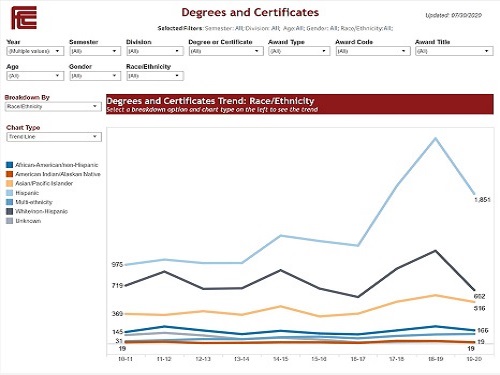Image resolution: width=500 pixels, height=375 pixels.
Task: Open the Age filter dropdown
Action: 35,76
